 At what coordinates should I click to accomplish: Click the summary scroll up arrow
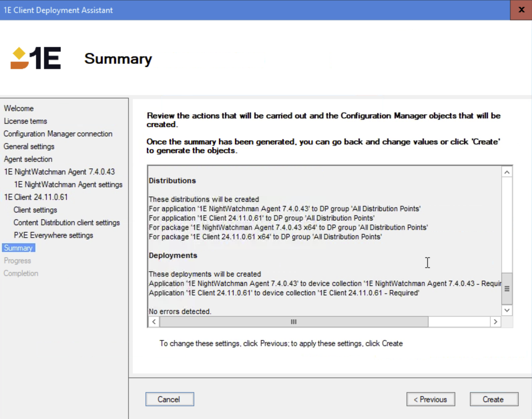pos(507,172)
